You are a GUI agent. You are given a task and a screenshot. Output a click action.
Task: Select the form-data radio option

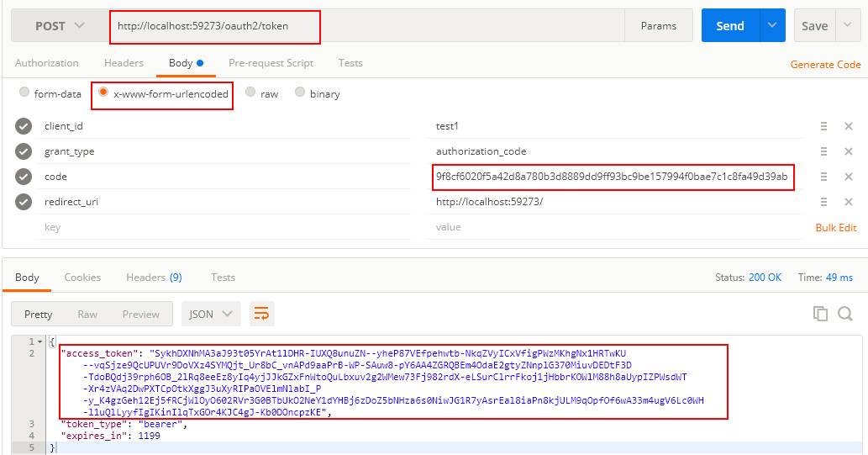point(24,92)
